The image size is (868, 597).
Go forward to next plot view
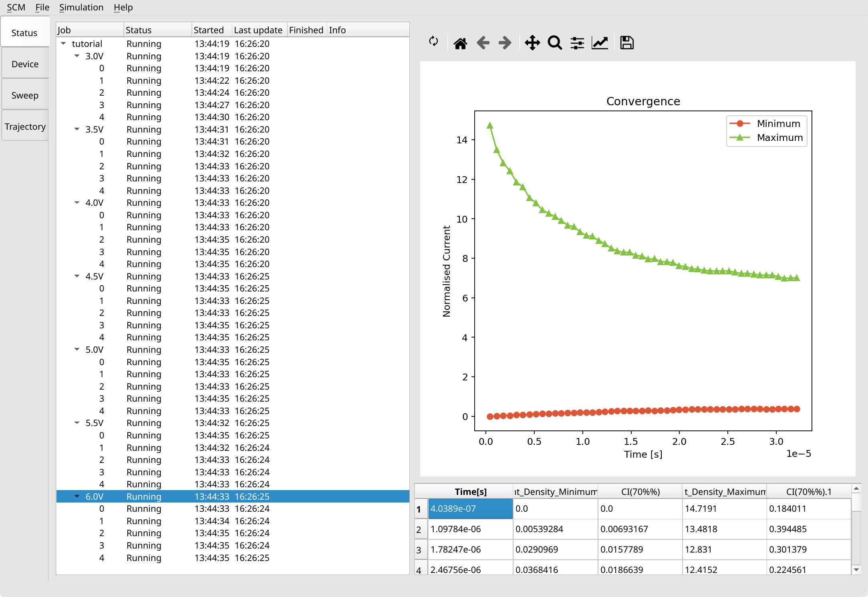(505, 43)
